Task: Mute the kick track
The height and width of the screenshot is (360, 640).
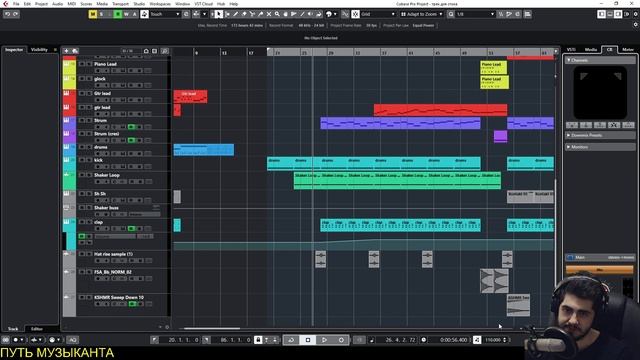Action: pyautogui.click(x=82, y=160)
